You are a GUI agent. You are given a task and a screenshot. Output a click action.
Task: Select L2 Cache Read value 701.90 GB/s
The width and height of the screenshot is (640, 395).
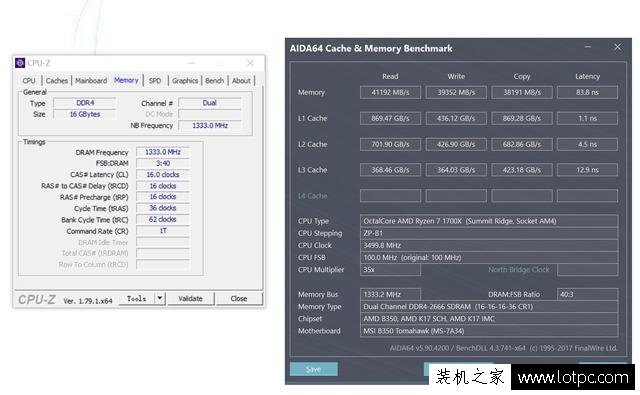390,144
